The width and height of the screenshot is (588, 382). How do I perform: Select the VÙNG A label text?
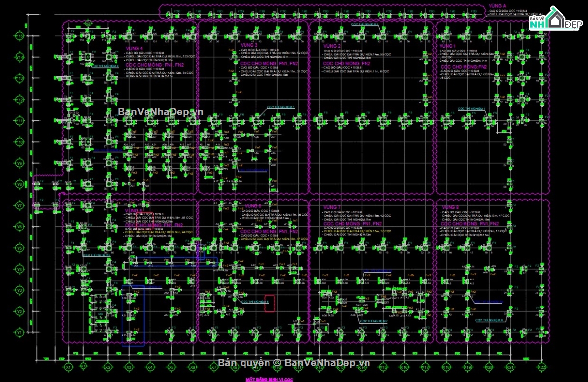pyautogui.click(x=497, y=6)
